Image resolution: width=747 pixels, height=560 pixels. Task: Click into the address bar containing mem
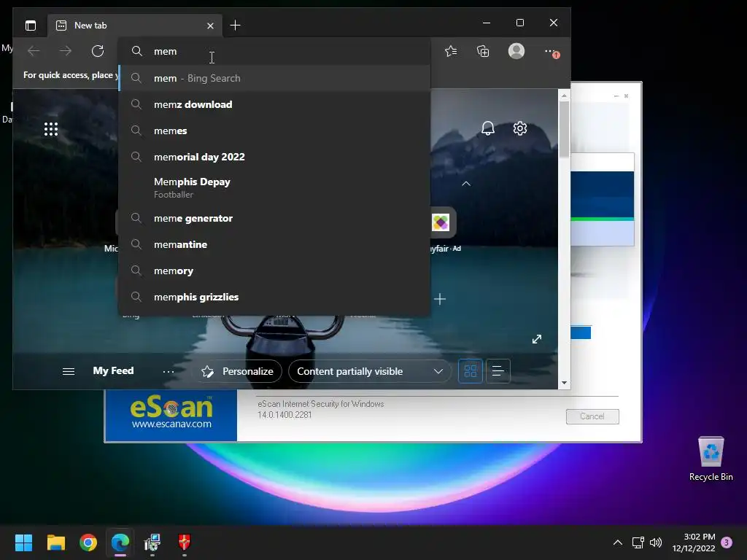274,51
